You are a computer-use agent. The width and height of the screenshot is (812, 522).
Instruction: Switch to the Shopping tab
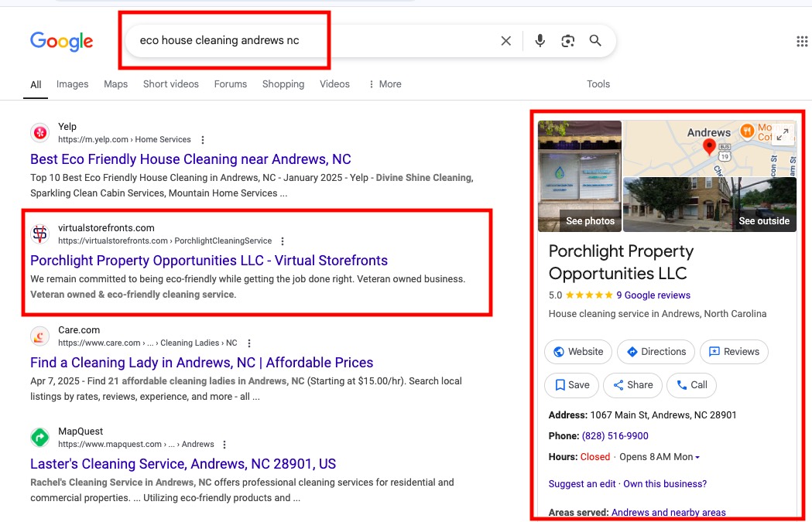pos(283,84)
